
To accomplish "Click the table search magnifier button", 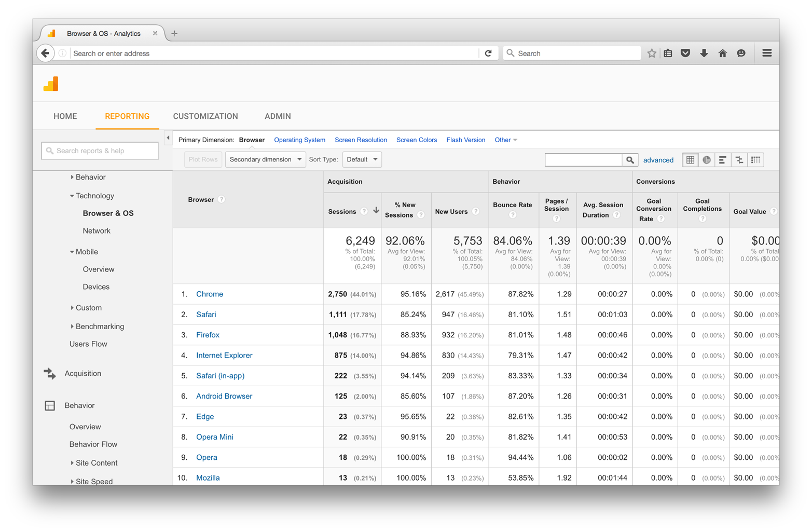I will click(x=630, y=160).
